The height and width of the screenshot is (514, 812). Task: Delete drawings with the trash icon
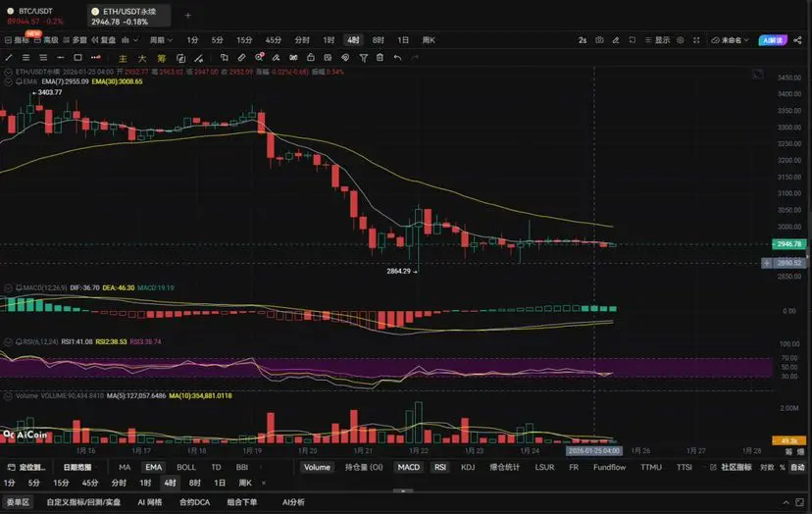(x=381, y=58)
